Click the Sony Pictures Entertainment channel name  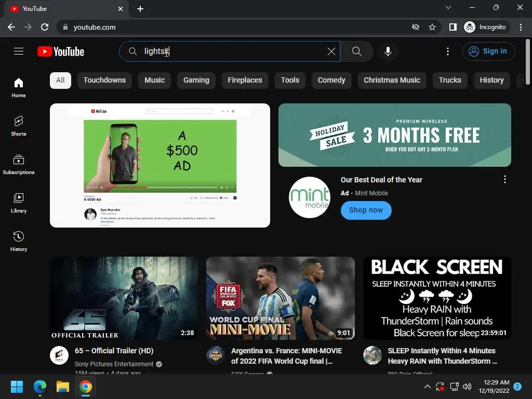click(114, 364)
